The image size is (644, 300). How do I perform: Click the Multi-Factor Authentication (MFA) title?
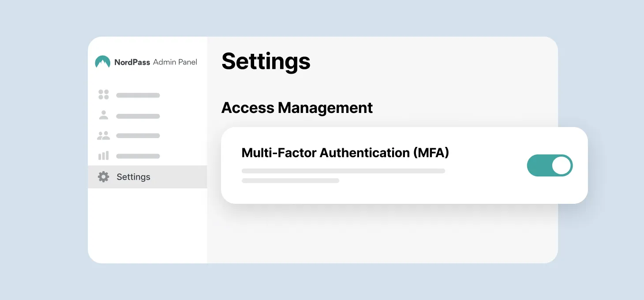[345, 153]
